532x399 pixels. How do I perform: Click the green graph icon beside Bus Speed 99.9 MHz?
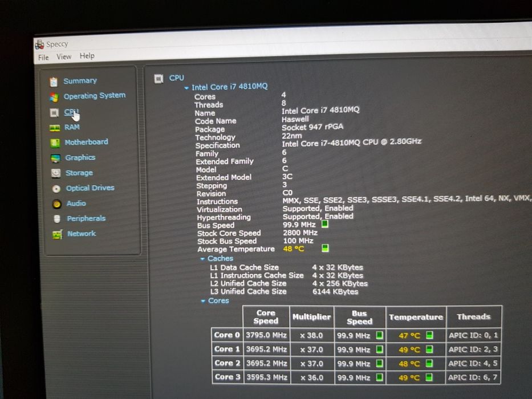(x=324, y=224)
